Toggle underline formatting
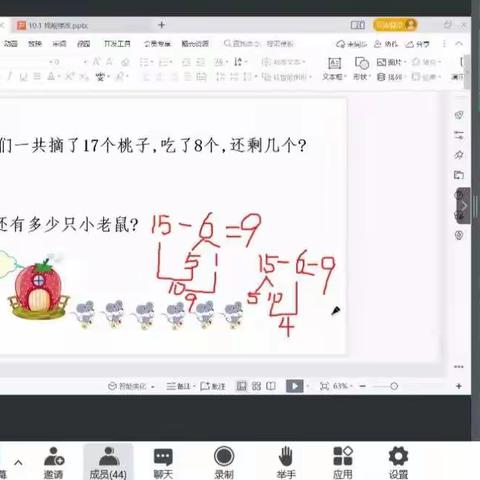 (x=23, y=77)
